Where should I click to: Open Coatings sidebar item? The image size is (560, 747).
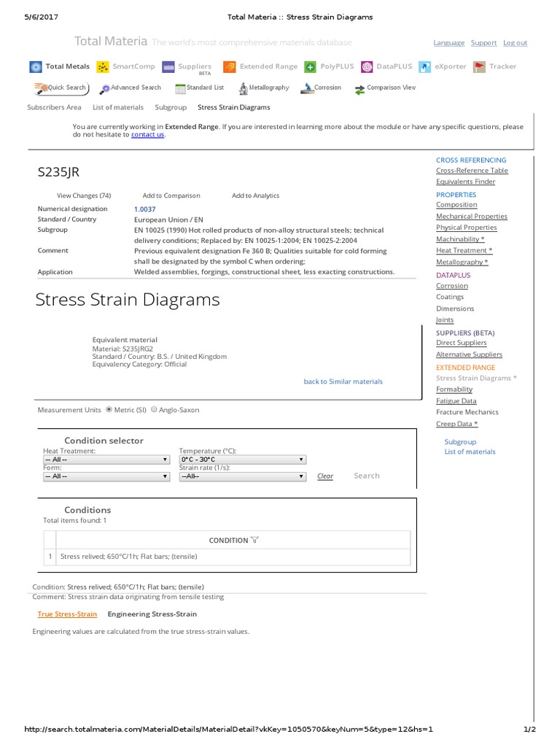coord(450,297)
